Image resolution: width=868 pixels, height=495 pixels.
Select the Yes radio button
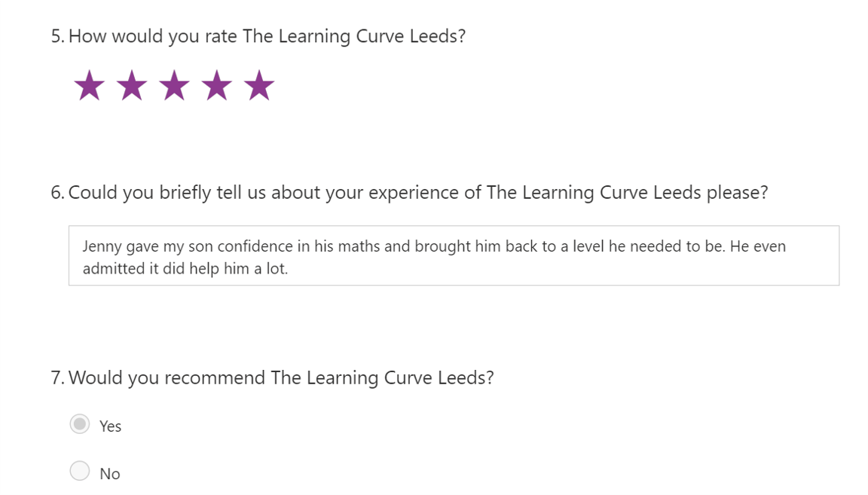(x=80, y=424)
